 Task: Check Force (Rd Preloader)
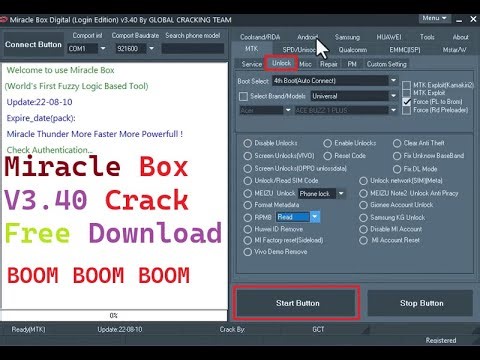pos(406,110)
